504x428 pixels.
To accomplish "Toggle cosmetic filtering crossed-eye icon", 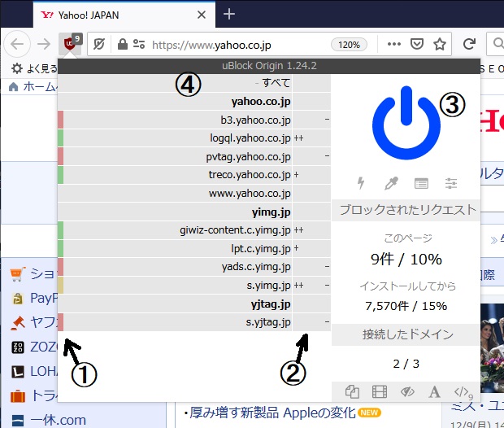I will (407, 391).
